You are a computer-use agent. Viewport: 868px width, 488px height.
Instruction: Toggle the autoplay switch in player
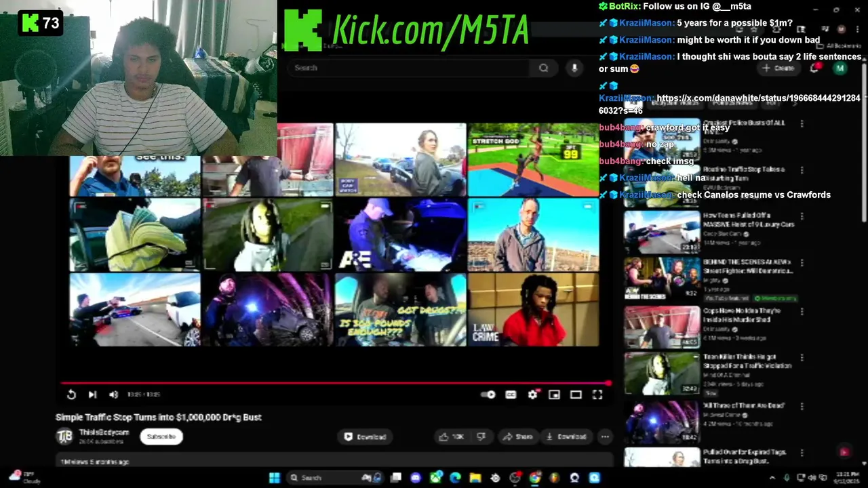pos(488,394)
